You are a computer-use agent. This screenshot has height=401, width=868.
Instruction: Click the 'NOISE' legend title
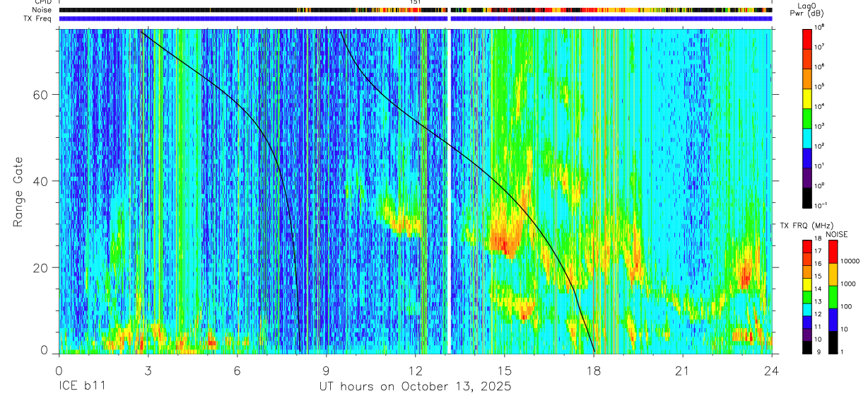tap(836, 234)
